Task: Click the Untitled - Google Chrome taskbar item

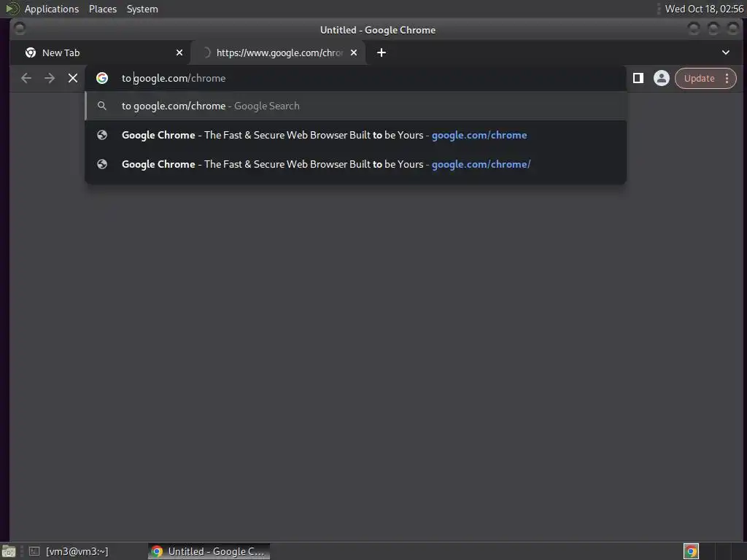Action: point(209,551)
